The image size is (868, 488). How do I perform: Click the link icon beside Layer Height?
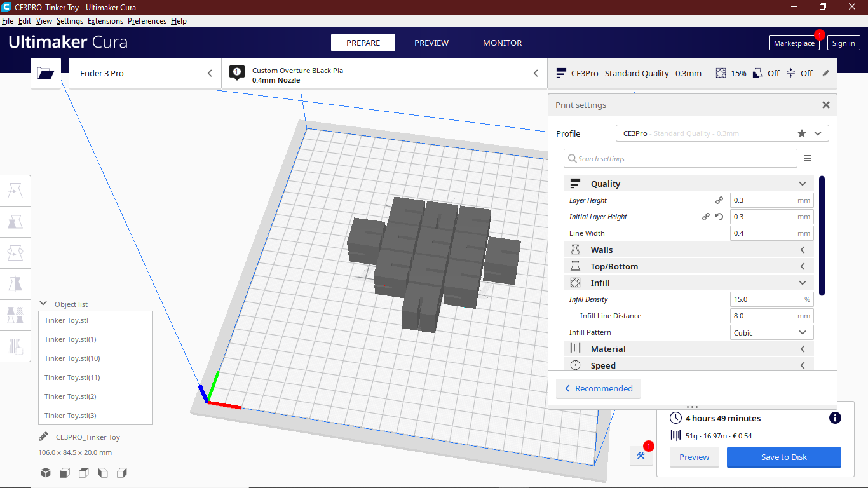coord(719,200)
